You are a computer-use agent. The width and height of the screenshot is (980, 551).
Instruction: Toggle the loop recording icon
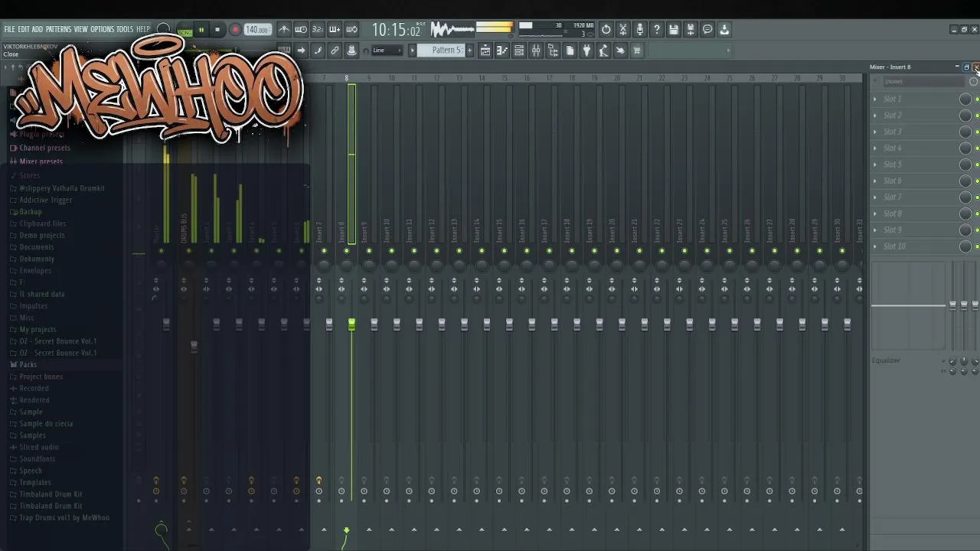pyautogui.click(x=351, y=30)
